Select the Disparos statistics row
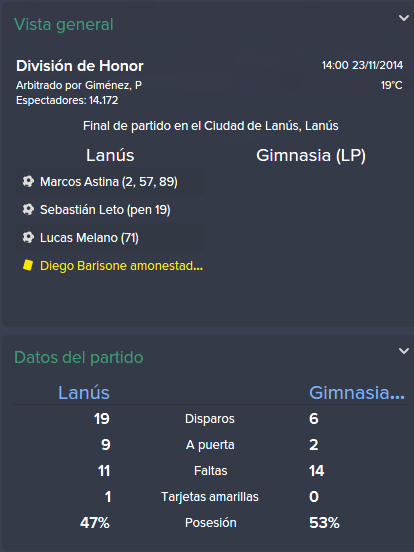The image size is (414, 552). [x=210, y=419]
